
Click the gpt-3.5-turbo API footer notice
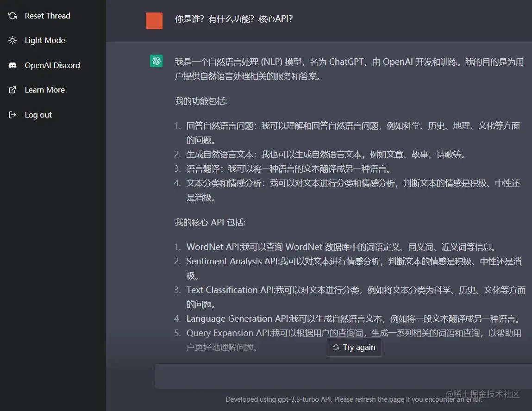point(354,399)
